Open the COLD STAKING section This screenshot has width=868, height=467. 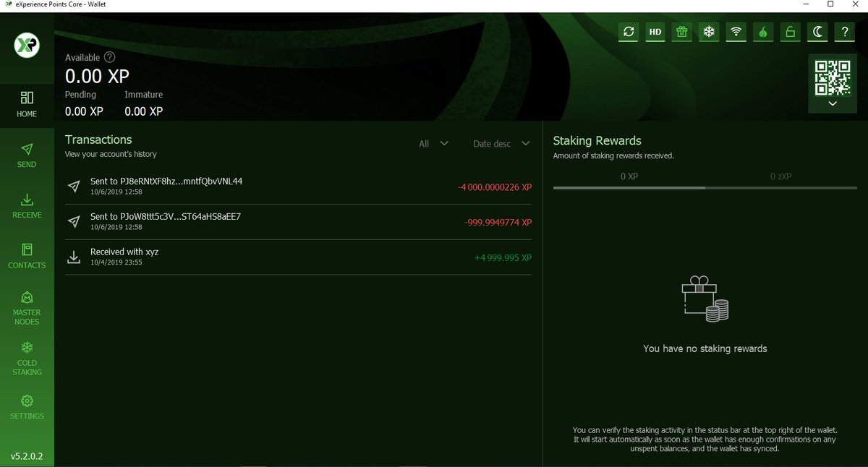coord(27,358)
